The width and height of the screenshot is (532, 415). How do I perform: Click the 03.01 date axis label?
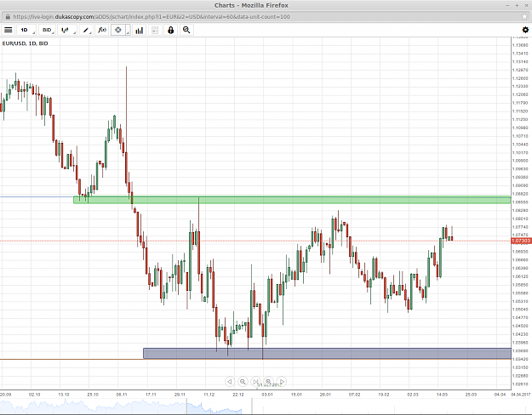pyautogui.click(x=267, y=395)
